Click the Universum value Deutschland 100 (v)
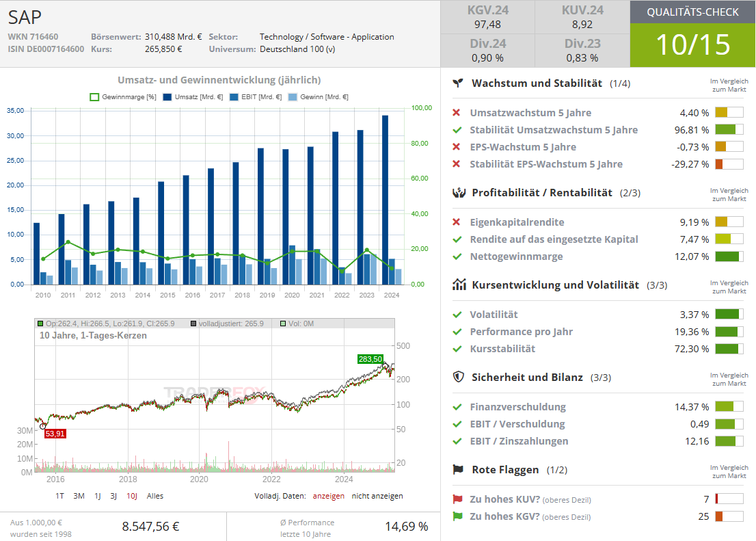The width and height of the screenshot is (756, 541). pyautogui.click(x=297, y=49)
